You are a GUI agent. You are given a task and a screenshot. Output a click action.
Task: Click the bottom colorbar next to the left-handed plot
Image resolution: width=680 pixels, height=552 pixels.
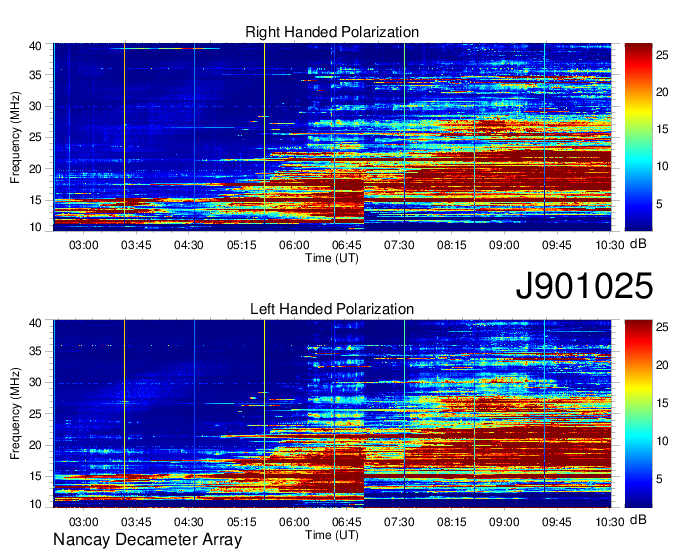coord(638,414)
